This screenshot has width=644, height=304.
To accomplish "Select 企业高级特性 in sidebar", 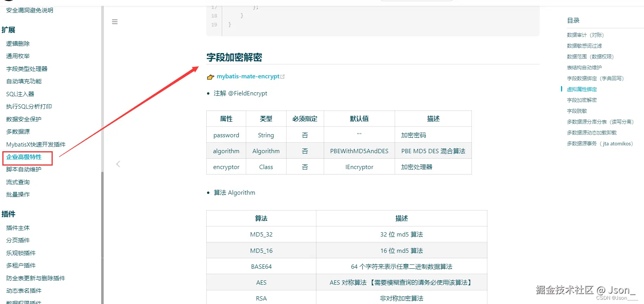I will pyautogui.click(x=24, y=157).
